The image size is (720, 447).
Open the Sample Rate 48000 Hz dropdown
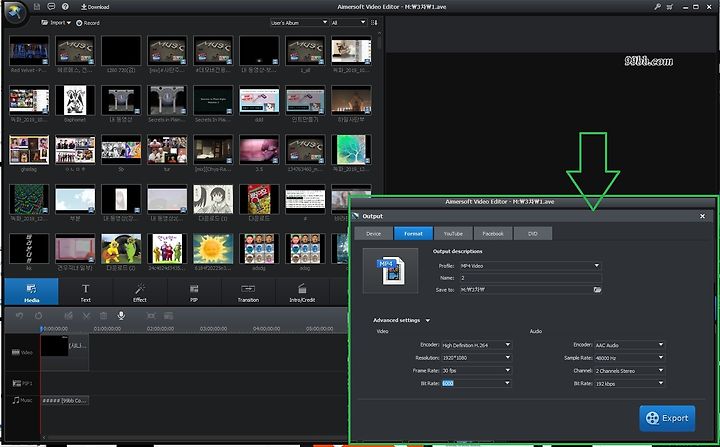[x=630, y=357]
